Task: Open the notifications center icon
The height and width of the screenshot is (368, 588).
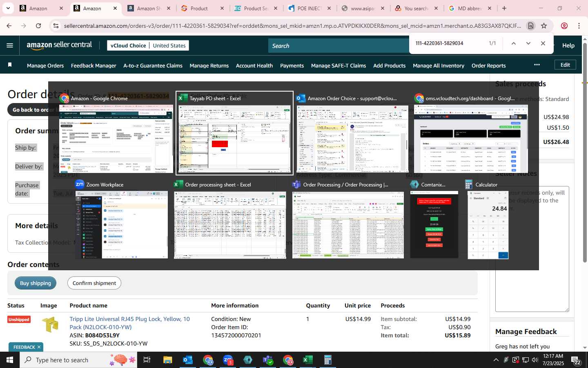Action: [576, 360]
